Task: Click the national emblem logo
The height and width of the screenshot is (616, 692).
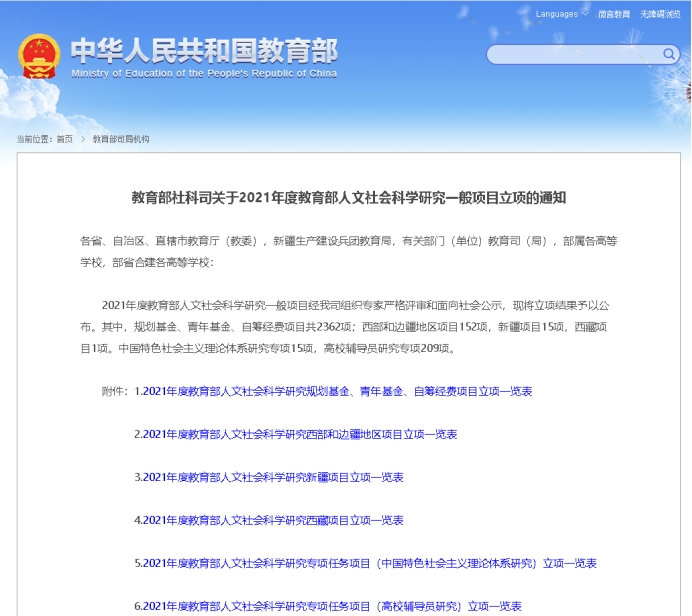Action: tap(39, 56)
